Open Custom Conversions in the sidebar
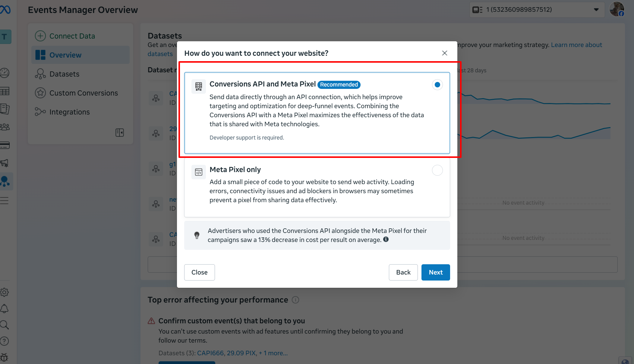Viewport: 634px width, 364px height. coord(84,93)
